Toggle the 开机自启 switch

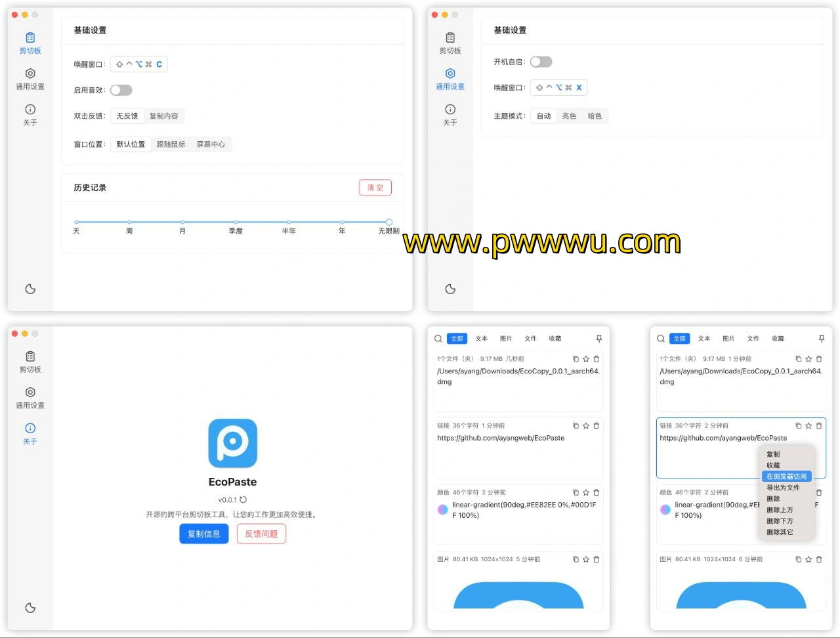pos(541,62)
